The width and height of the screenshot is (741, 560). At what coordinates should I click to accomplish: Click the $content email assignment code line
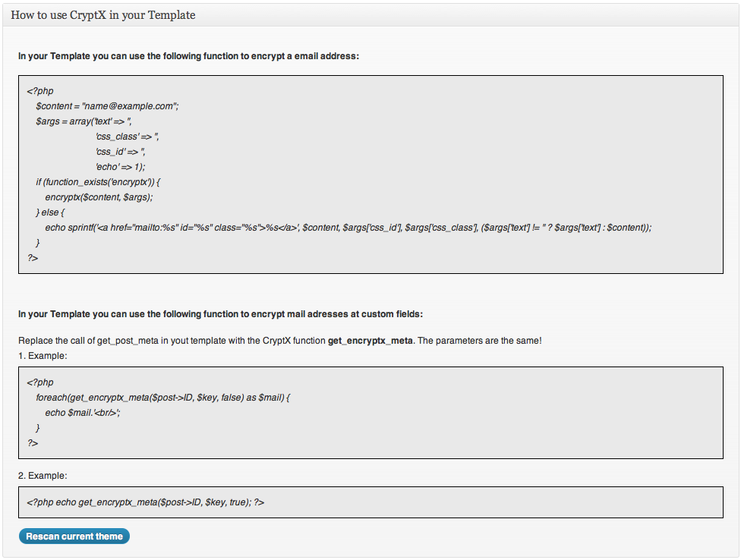click(x=107, y=106)
